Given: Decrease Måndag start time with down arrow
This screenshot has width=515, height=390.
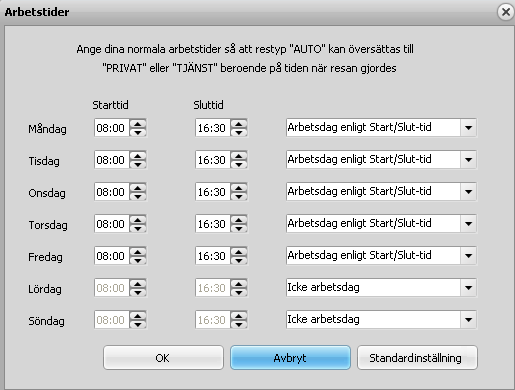Looking at the screenshot, I should click(138, 132).
